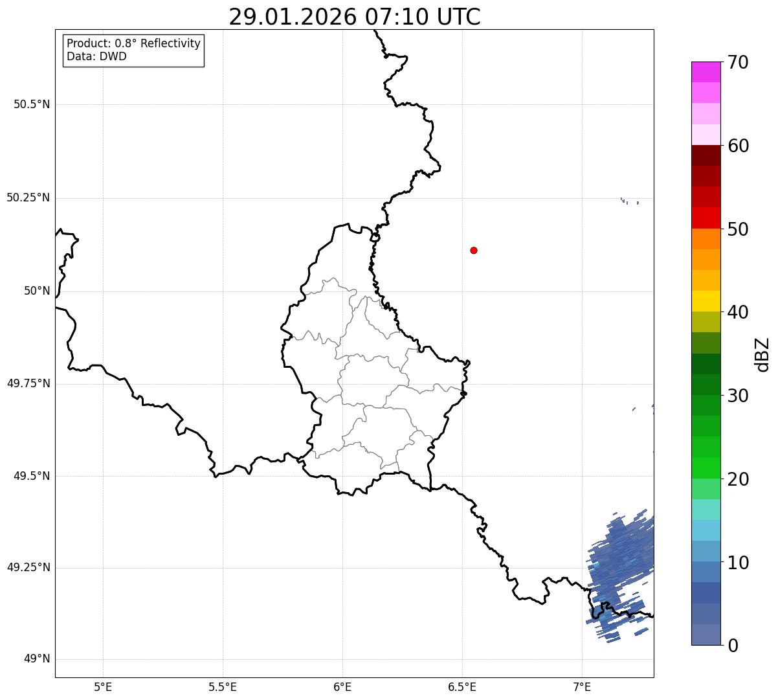Click the red station marker dot

pos(474,250)
